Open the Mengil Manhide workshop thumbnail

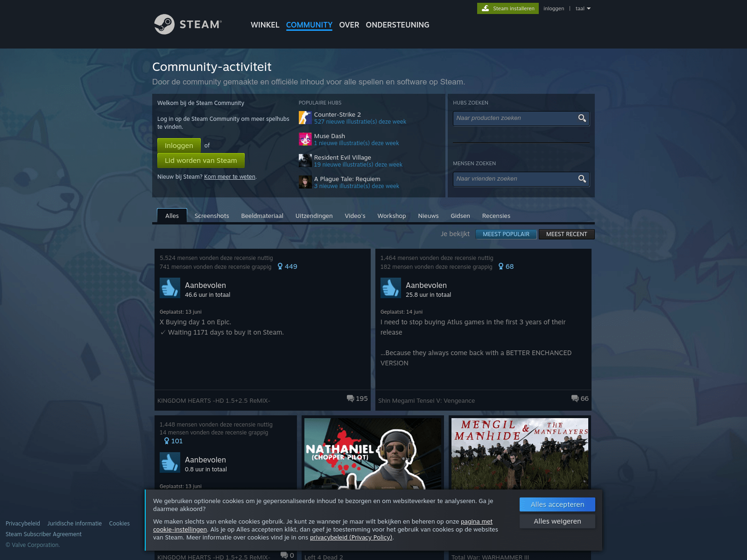pyautogui.click(x=520, y=454)
